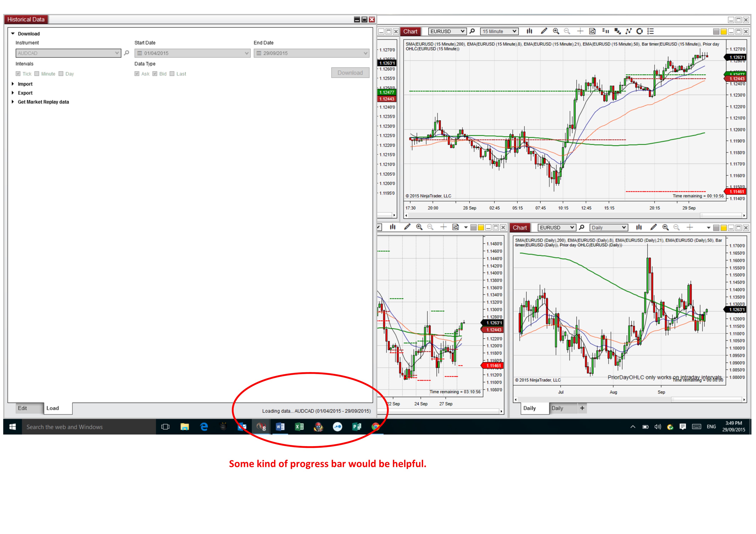Add new chart tab with plus button
This screenshot has width=756, height=534.
(582, 408)
